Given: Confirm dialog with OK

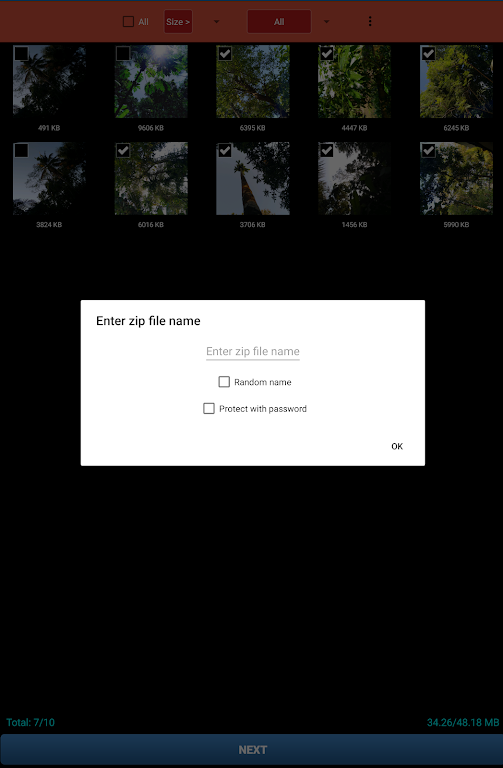Looking at the screenshot, I should pos(397,446).
